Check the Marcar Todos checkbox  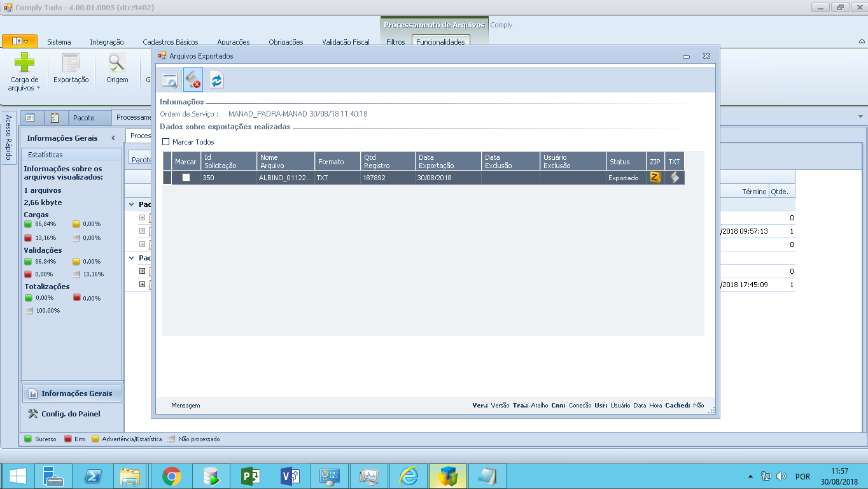166,142
